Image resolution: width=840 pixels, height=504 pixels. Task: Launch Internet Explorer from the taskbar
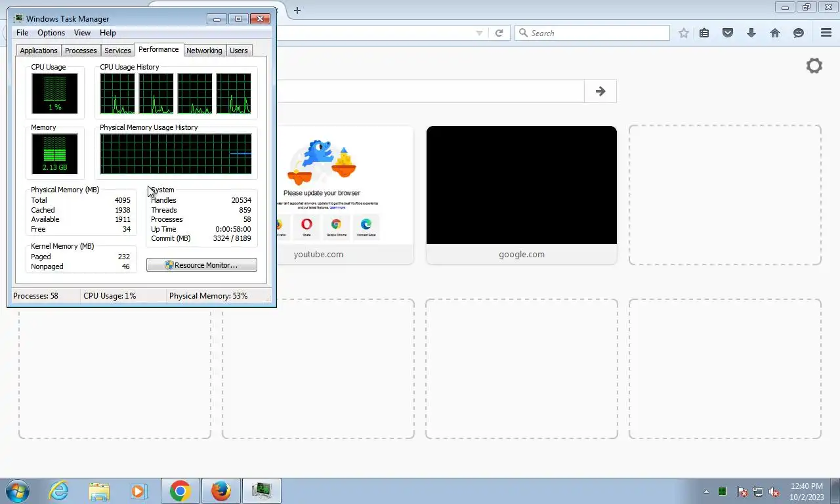[x=59, y=491]
